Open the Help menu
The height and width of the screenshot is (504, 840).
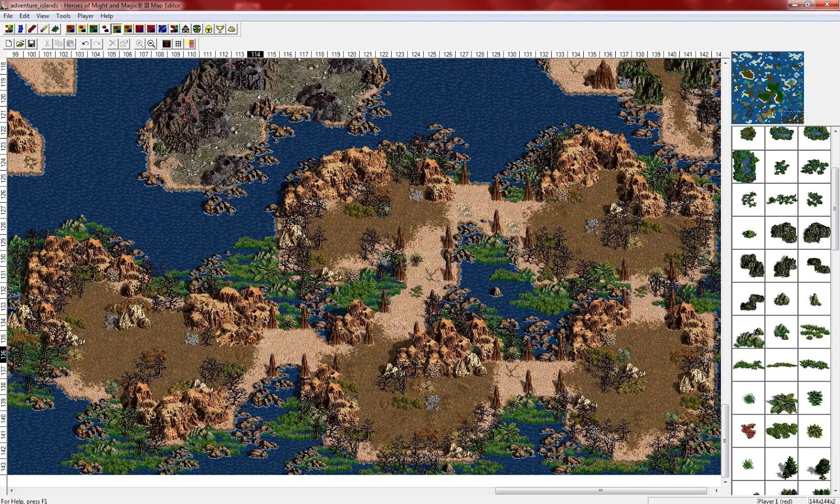coord(107,16)
